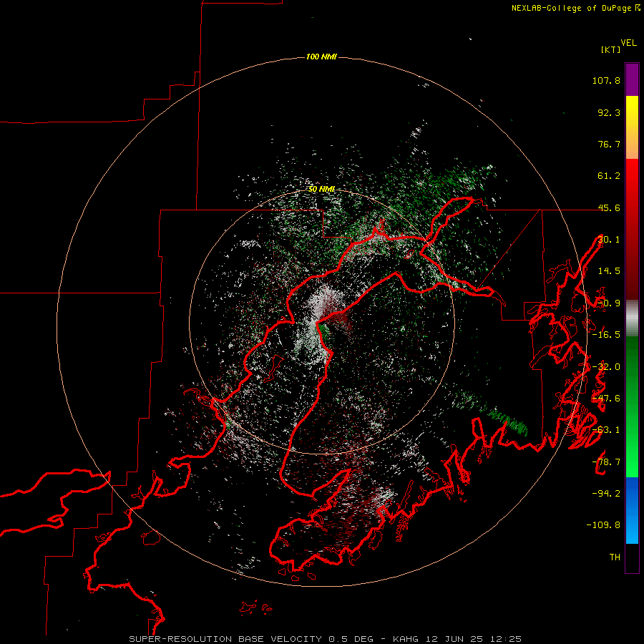Click the 92.3 legend value
Viewport: 644px width, 644px height.
click(x=609, y=112)
